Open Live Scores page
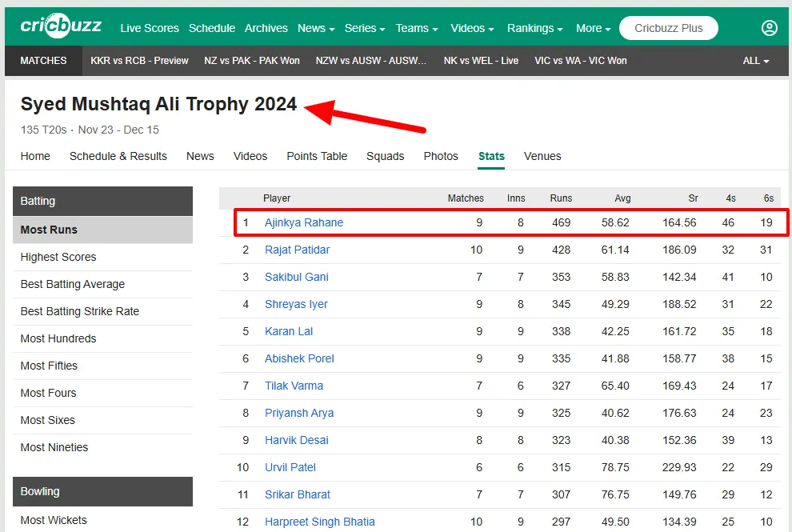The width and height of the screenshot is (792, 532). coord(150,28)
